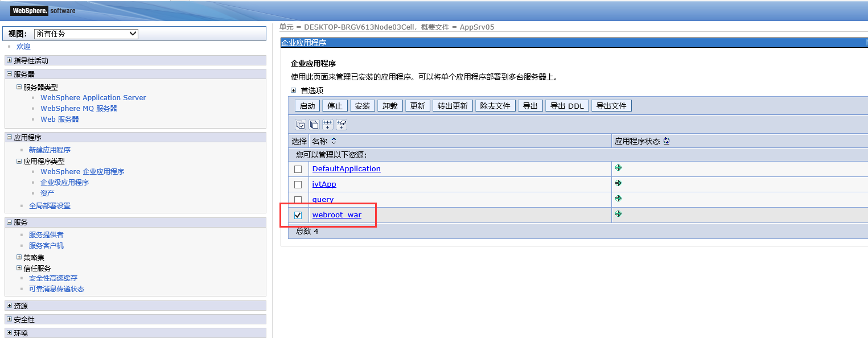The image size is (868, 338).
Task: Open the query application link
Action: [323, 200]
